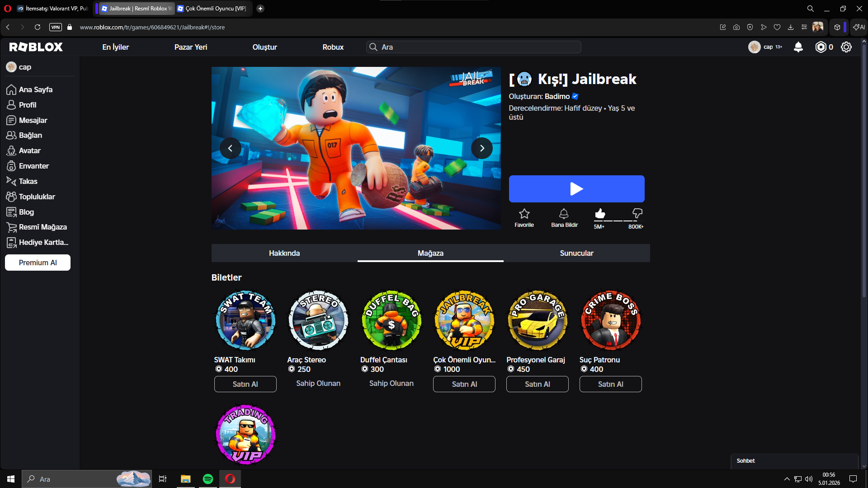Buy the Çok Önemli Oyuncu pass
The width and height of the screenshot is (868, 488).
click(464, 384)
